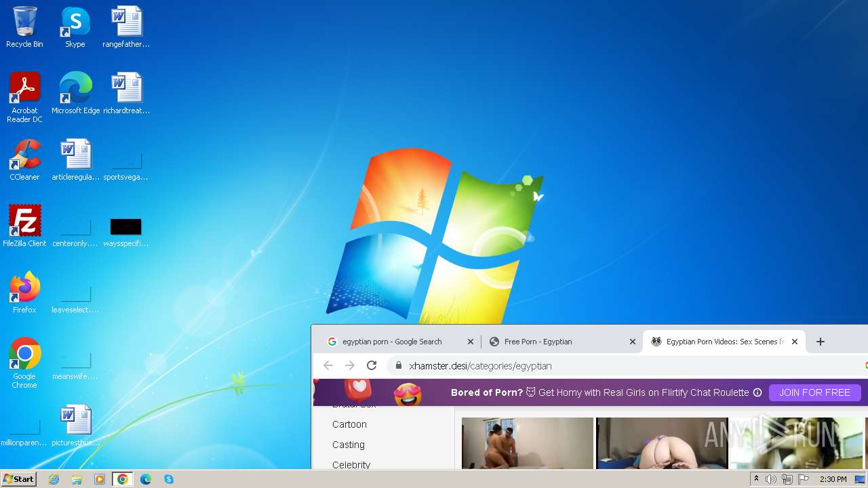This screenshot has width=868, height=488.
Task: Open Internet Explorer from the taskbar
Action: [x=54, y=479]
